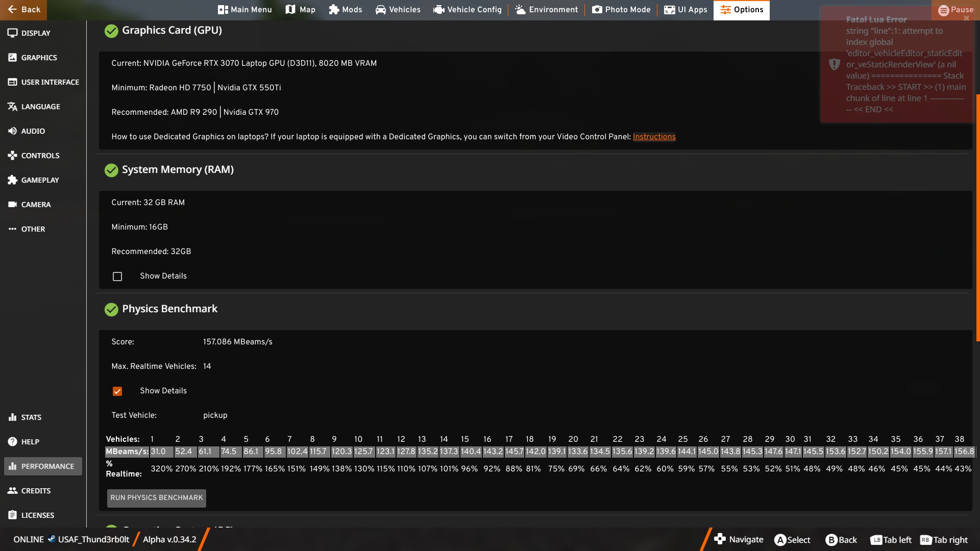Switch to Photo Mode
Viewport: 980px width, 551px height.
(621, 10)
